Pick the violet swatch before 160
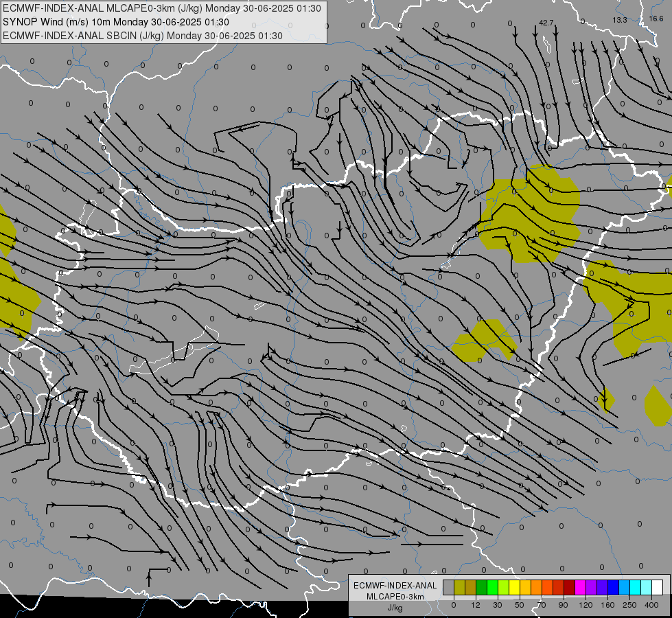This screenshot has height=618, width=672. (602, 587)
